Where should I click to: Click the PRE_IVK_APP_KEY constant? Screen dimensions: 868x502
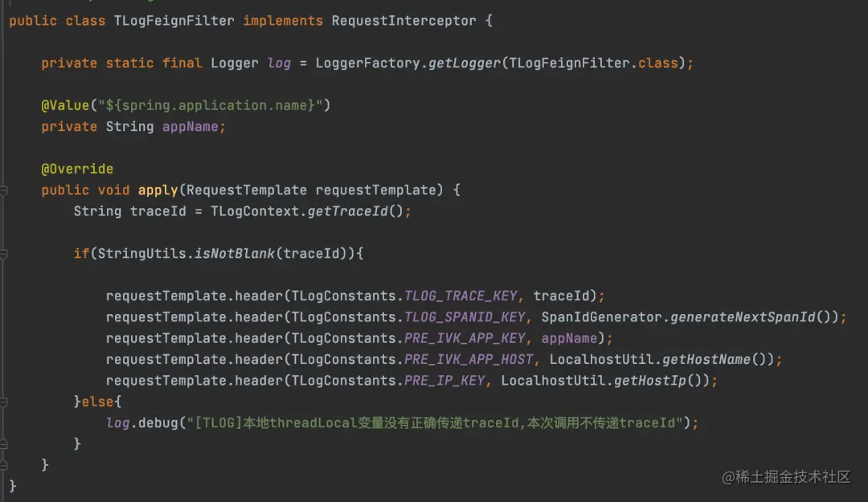click(465, 338)
